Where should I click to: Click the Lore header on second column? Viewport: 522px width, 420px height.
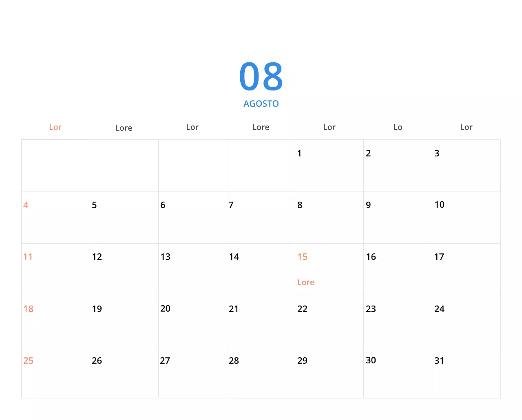coord(124,128)
